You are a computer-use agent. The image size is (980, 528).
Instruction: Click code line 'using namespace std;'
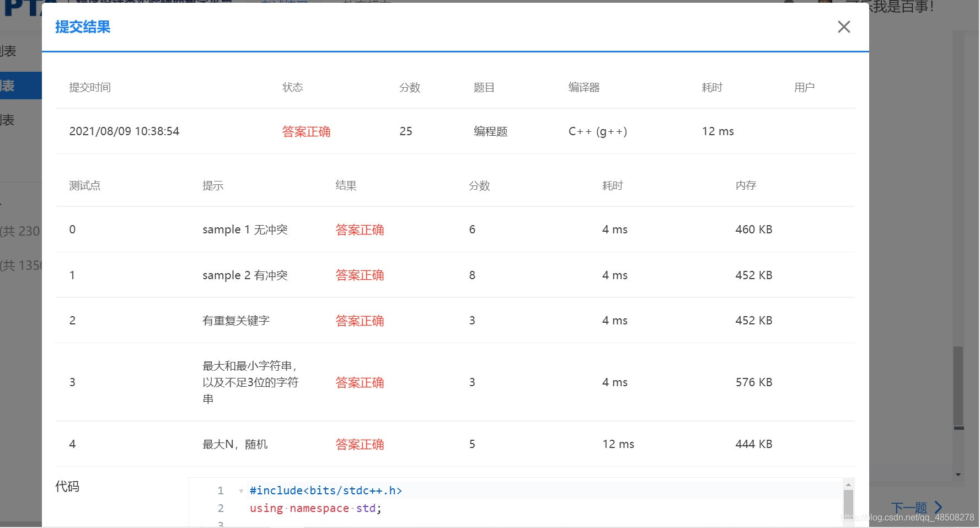tap(315, 508)
